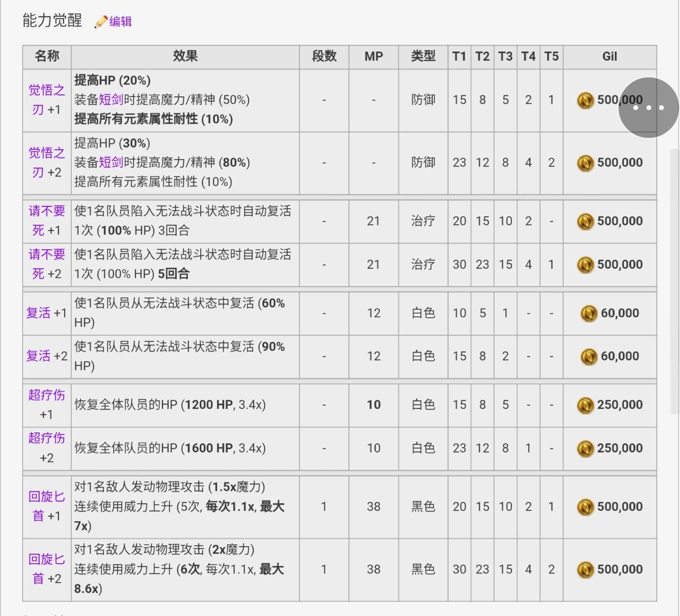Click 60,000 Gil value in 复活 +2 row
Viewport: 680px width, 616px height.
620,356
